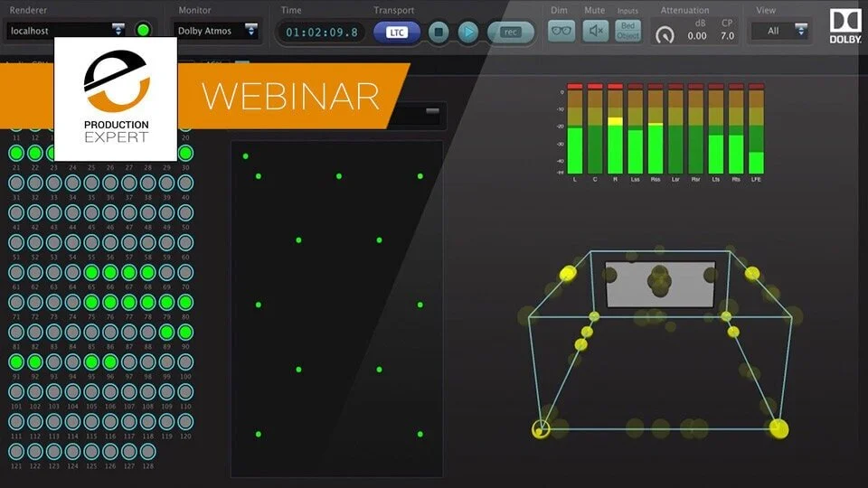Select input 51 indicator
This screenshot has height=488, width=868.
coord(16,242)
